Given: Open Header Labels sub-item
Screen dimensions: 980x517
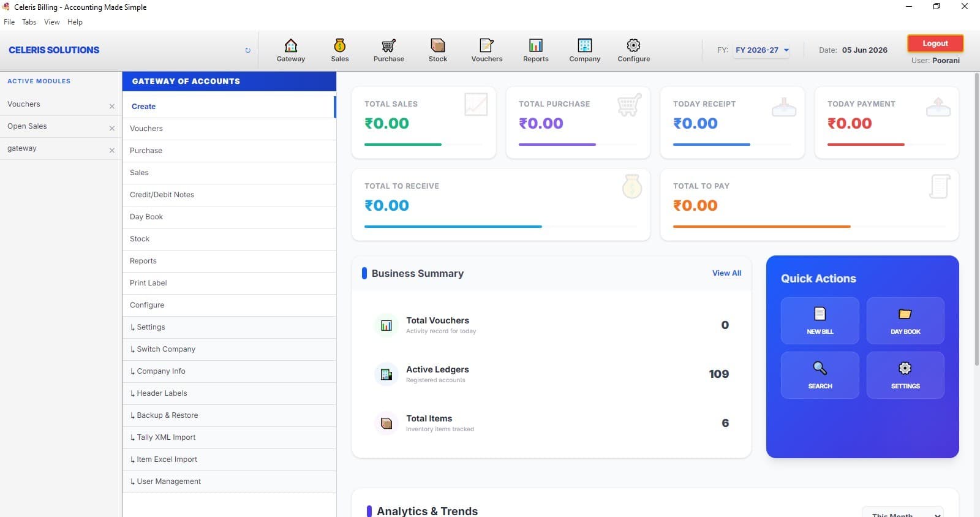Looking at the screenshot, I should click(x=229, y=393).
